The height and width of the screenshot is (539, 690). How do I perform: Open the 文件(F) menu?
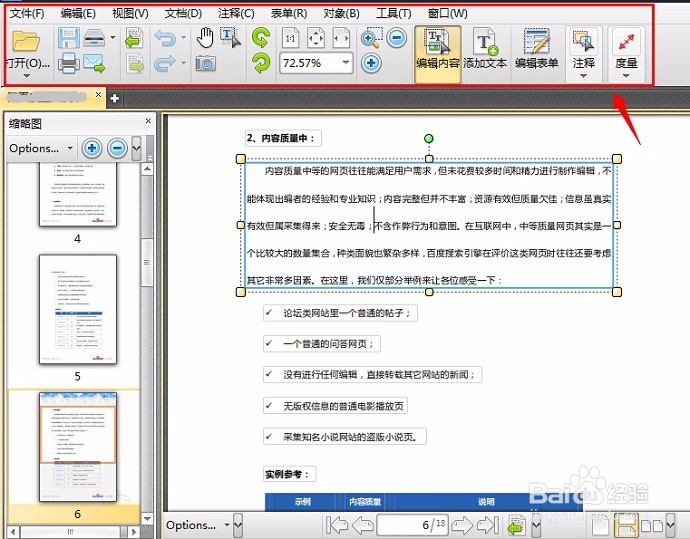tap(27, 14)
